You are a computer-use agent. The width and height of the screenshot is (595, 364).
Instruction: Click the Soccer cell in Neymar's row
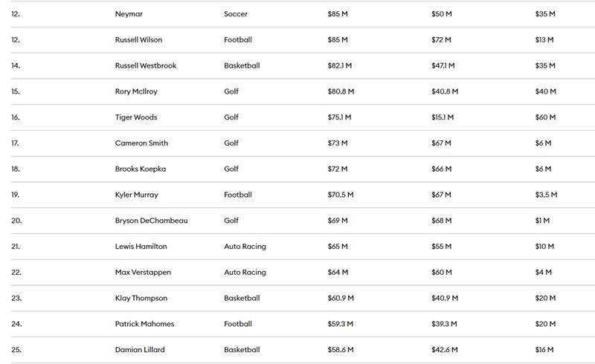click(x=236, y=14)
